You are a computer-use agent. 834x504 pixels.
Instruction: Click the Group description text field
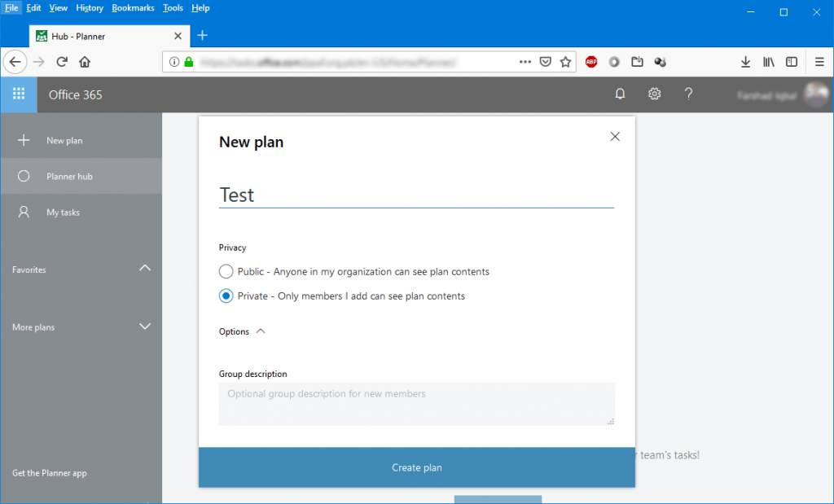pos(417,401)
